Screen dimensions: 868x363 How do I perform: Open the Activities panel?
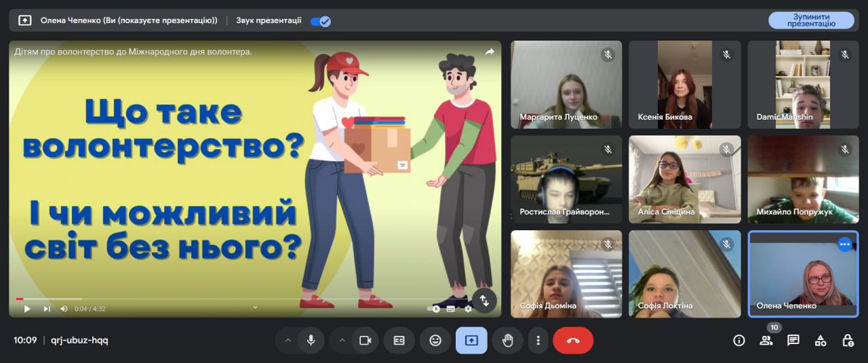coord(821,341)
